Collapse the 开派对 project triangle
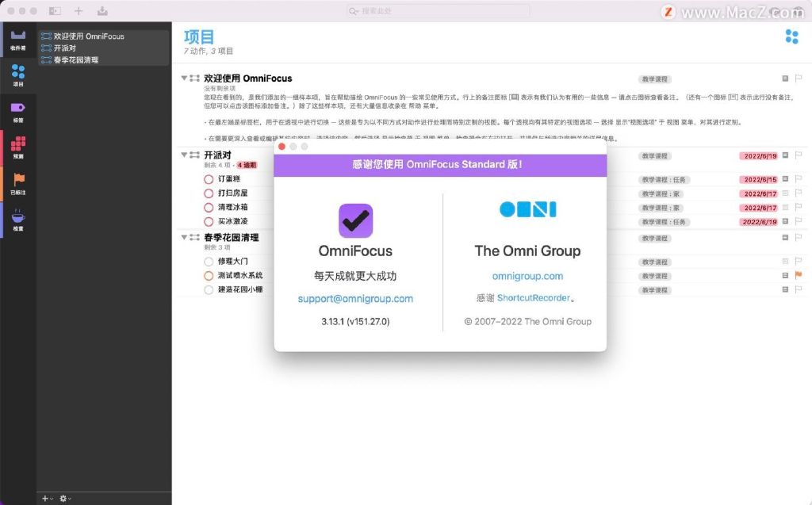Viewport: 812px width, 505px height. point(184,155)
